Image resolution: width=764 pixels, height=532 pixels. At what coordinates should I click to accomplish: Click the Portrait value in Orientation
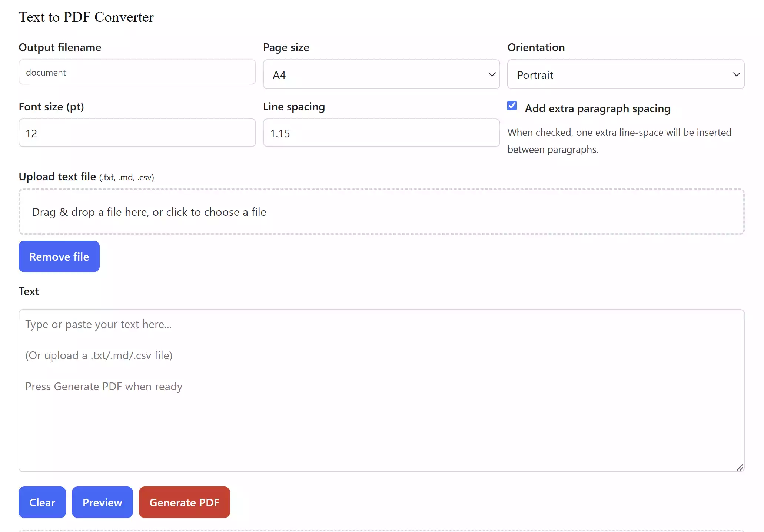click(535, 74)
